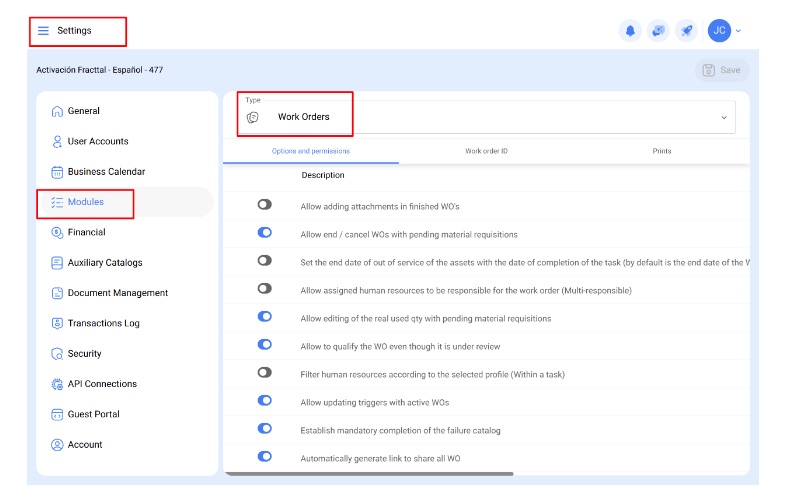Image resolution: width=786 pixels, height=497 pixels.
Task: Open the user account dropdown arrow
Action: point(739,31)
